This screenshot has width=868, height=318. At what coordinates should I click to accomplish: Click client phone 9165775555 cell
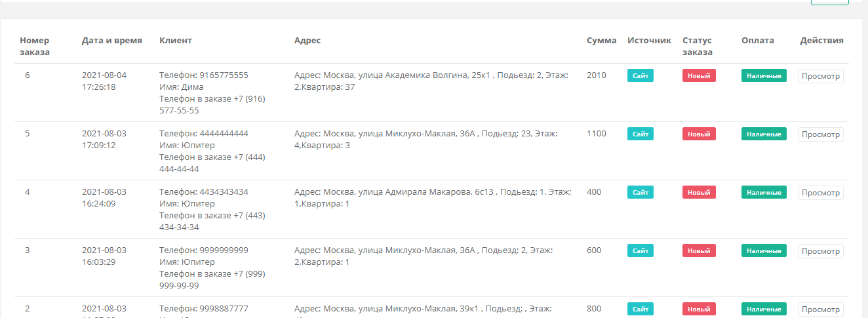(x=204, y=75)
